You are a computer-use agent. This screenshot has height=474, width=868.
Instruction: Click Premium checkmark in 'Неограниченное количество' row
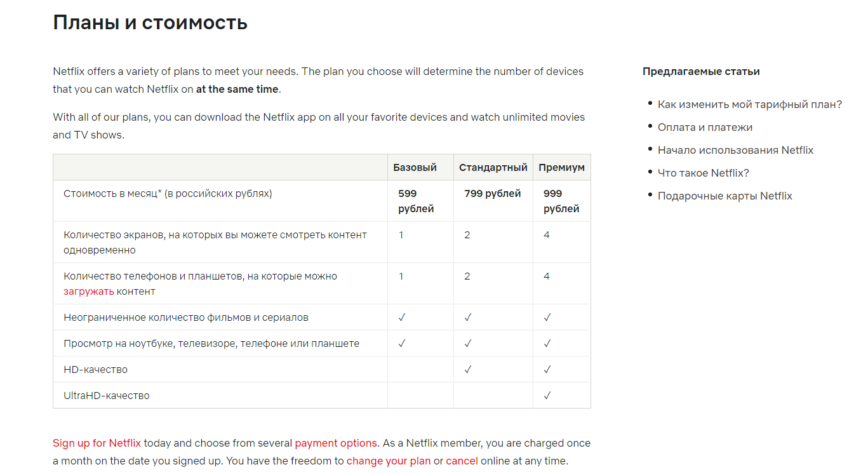coord(547,318)
